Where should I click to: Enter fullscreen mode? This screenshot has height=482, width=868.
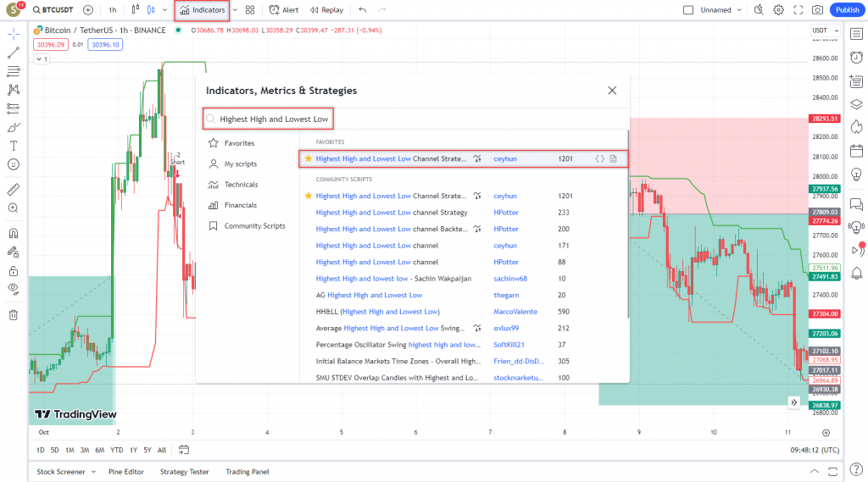(x=798, y=10)
